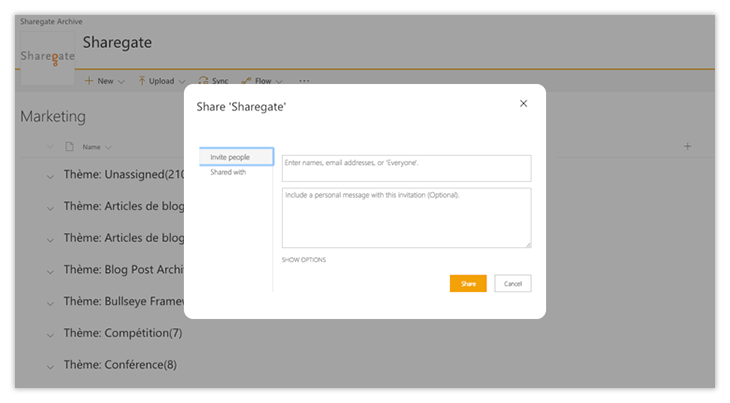Click the orange Share button

[468, 283]
